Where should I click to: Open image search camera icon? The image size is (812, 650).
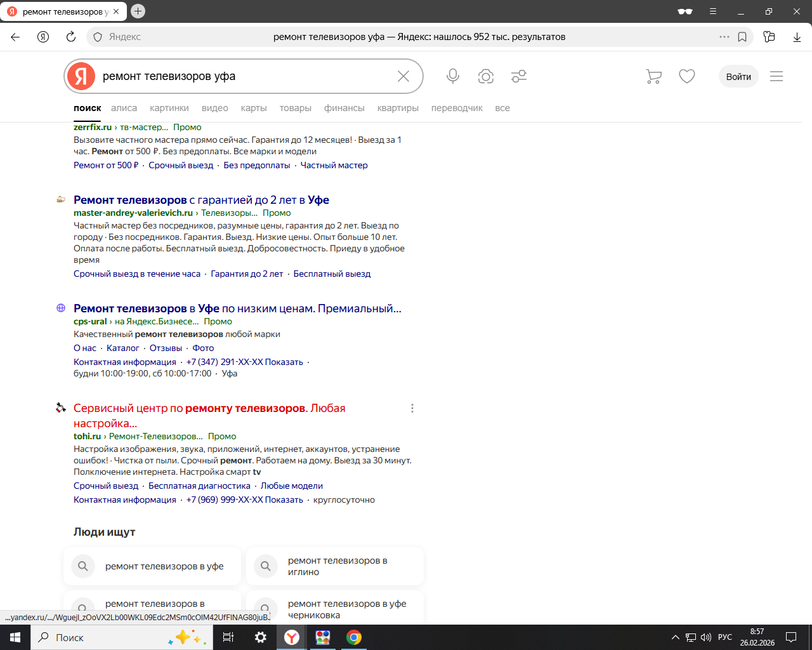point(486,76)
